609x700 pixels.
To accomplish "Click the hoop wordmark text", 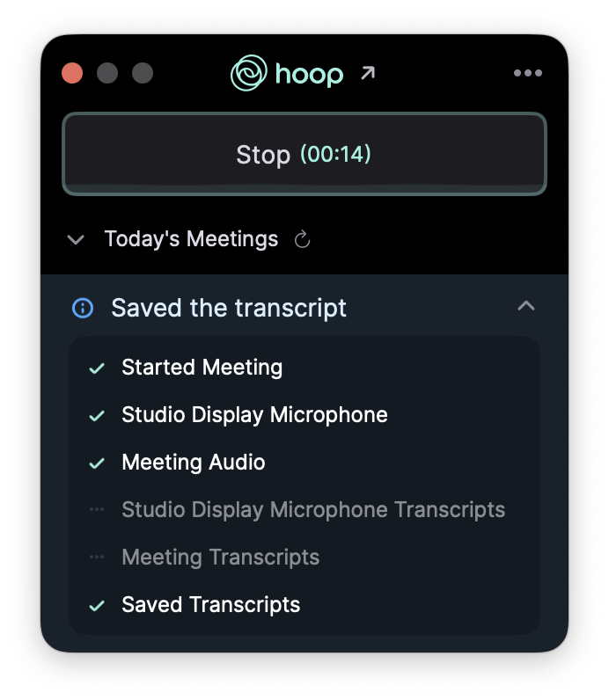I will (x=309, y=75).
